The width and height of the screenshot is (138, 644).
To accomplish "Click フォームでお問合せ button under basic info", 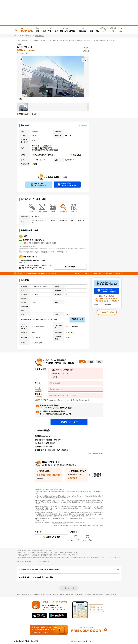I will click(67, 185).
